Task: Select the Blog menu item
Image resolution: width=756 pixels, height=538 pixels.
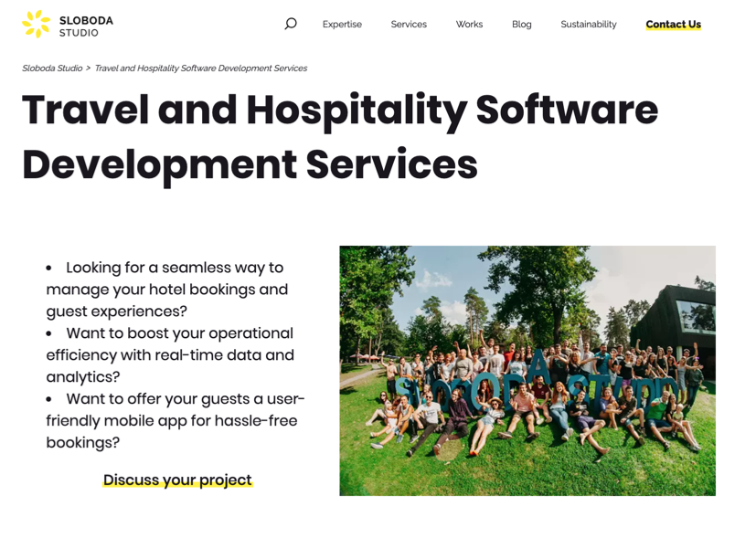Action: pos(521,24)
